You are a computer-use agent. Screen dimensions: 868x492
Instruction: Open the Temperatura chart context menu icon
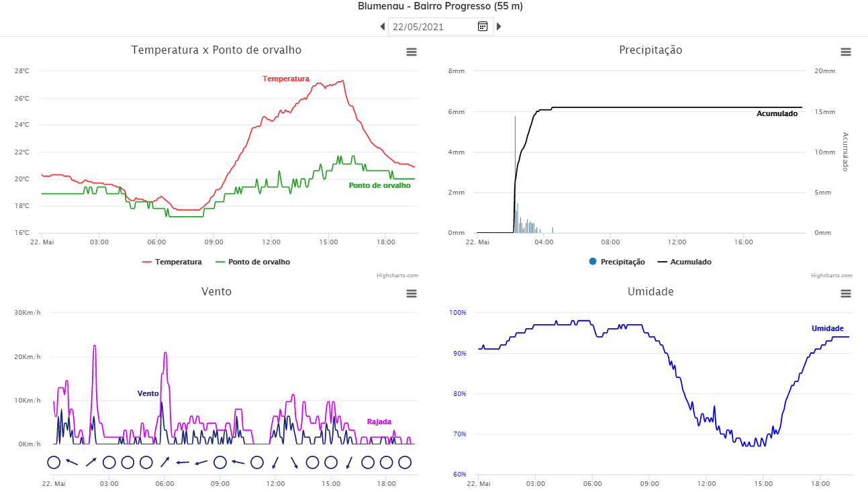[x=412, y=52]
